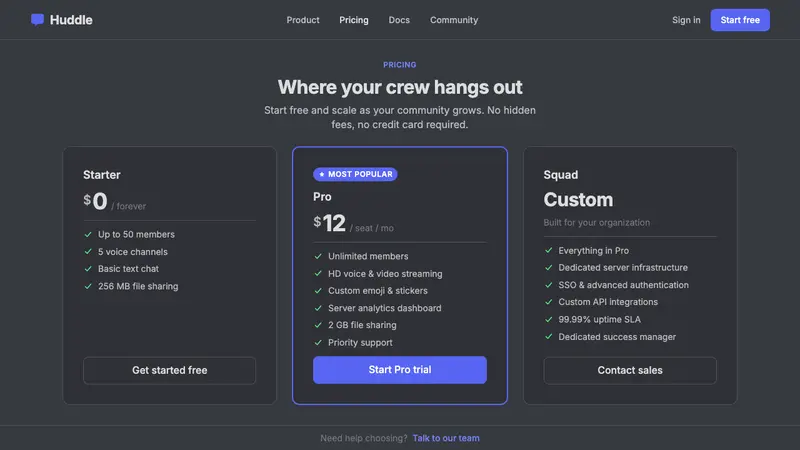Click the Most Popular badge
Screen dimensions: 800x450
pyautogui.click(x=355, y=174)
